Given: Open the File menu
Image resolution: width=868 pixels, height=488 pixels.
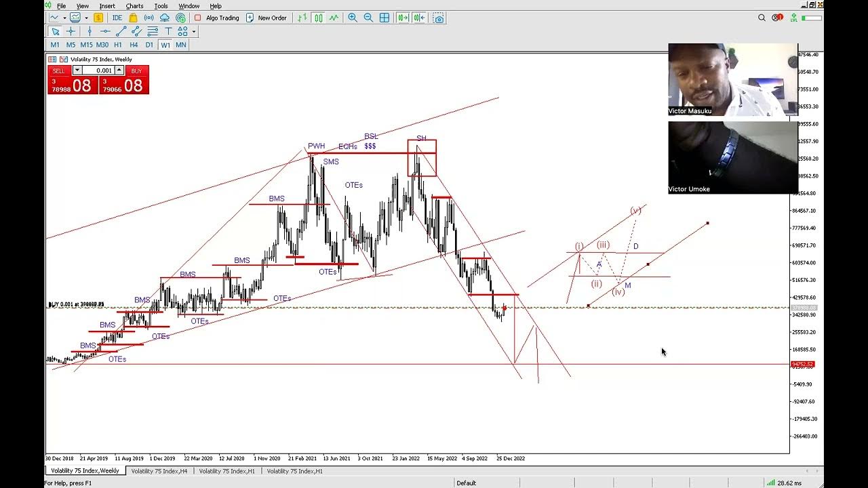Looking at the screenshot, I should (x=61, y=6).
